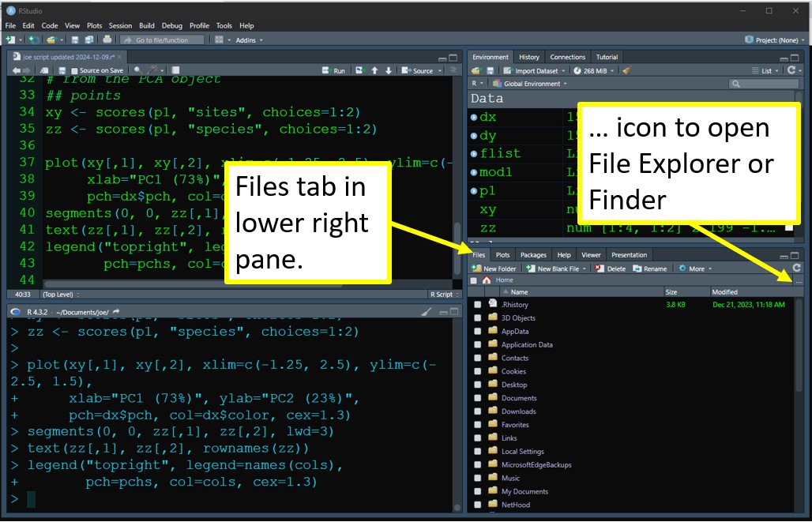The image size is (812, 522).
Task: Toggle select-all checkbox in Files path bar
Action: (473, 280)
